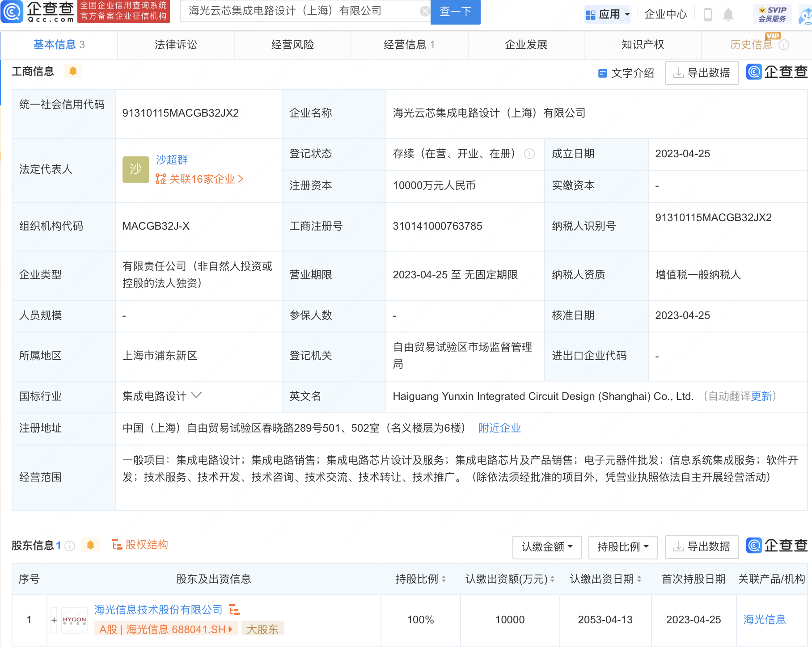Open 附近企业 link after address
Viewport: 812px width, 647px height.
point(500,428)
